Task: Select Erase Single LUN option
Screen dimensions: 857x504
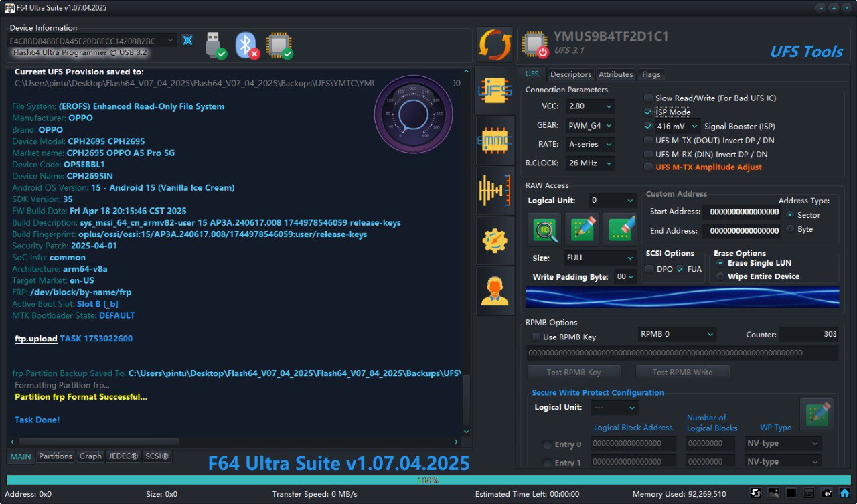Action: (x=720, y=263)
